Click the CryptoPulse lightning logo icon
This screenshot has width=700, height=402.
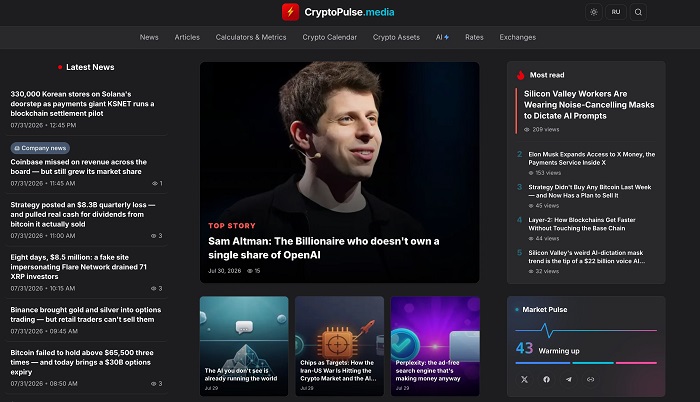pyautogui.click(x=290, y=12)
